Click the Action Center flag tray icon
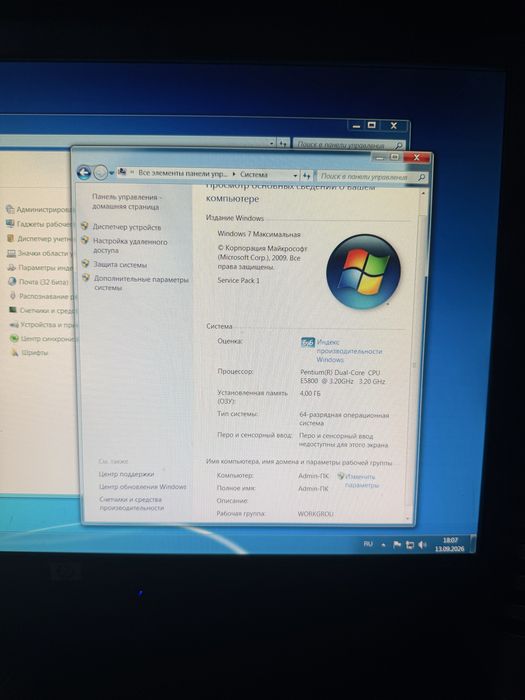The image size is (525, 700). tap(396, 545)
